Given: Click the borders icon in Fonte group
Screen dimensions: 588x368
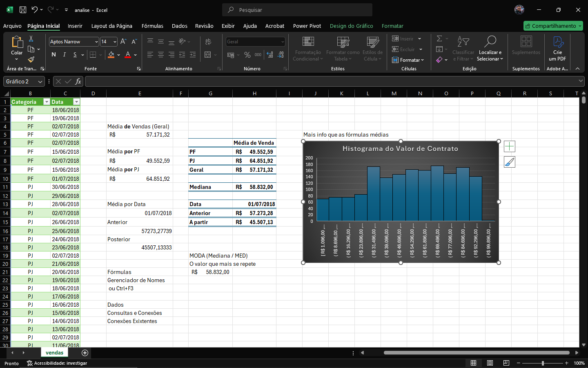Looking at the screenshot, I should pos(93,55).
